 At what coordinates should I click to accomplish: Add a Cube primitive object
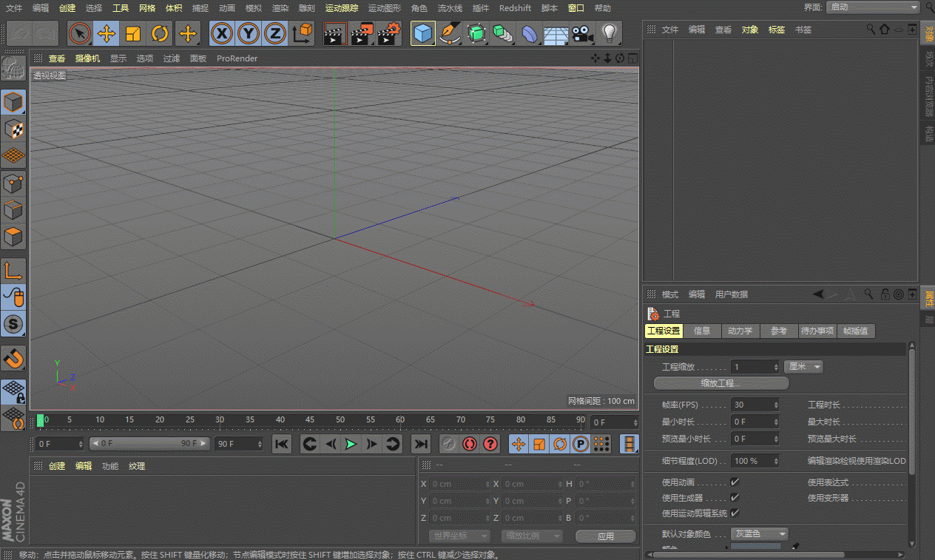point(422,33)
